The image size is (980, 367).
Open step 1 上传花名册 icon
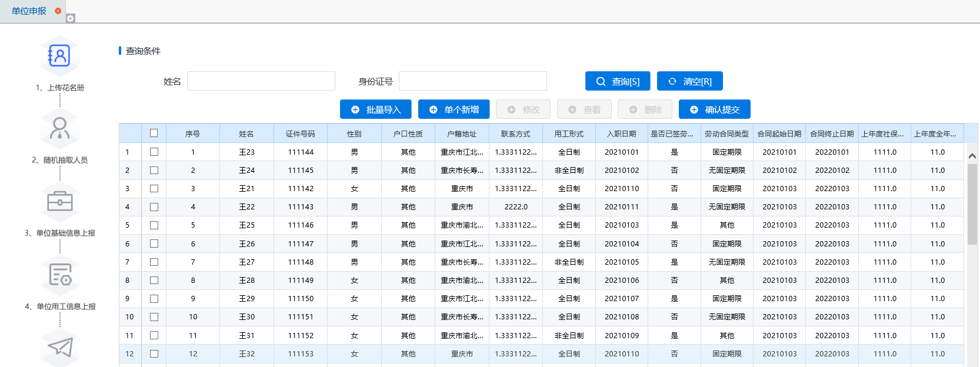[59, 56]
